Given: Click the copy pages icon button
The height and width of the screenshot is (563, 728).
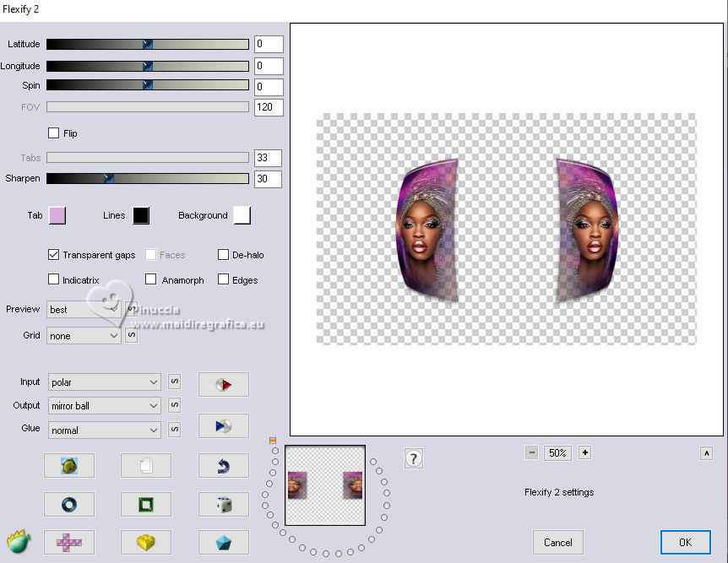Looking at the screenshot, I should pos(146,466).
